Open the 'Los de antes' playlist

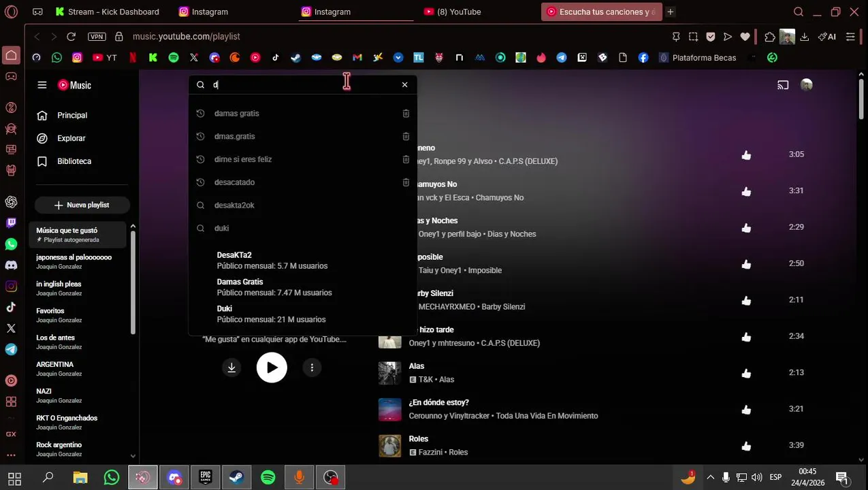point(78,342)
